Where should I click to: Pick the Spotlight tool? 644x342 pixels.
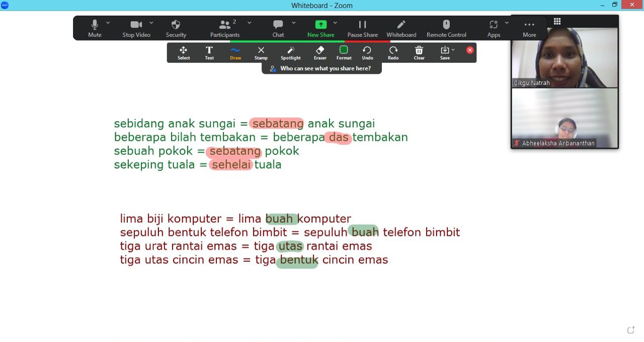click(x=290, y=52)
